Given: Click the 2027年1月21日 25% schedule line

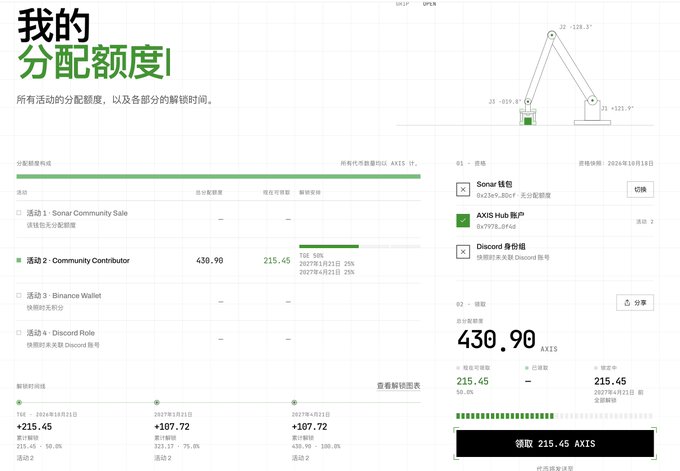Looking at the screenshot, I should [x=327, y=264].
